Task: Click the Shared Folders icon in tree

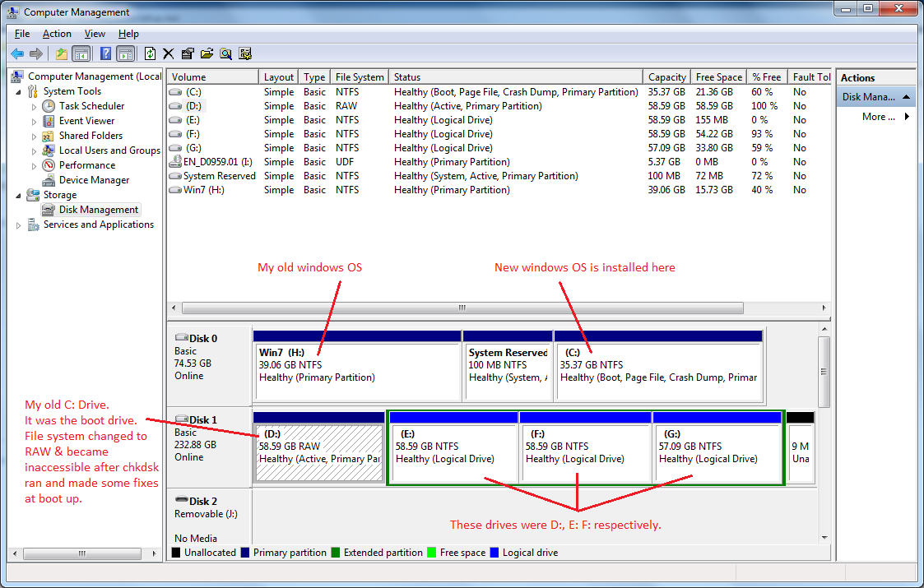Action: pyautogui.click(x=49, y=136)
